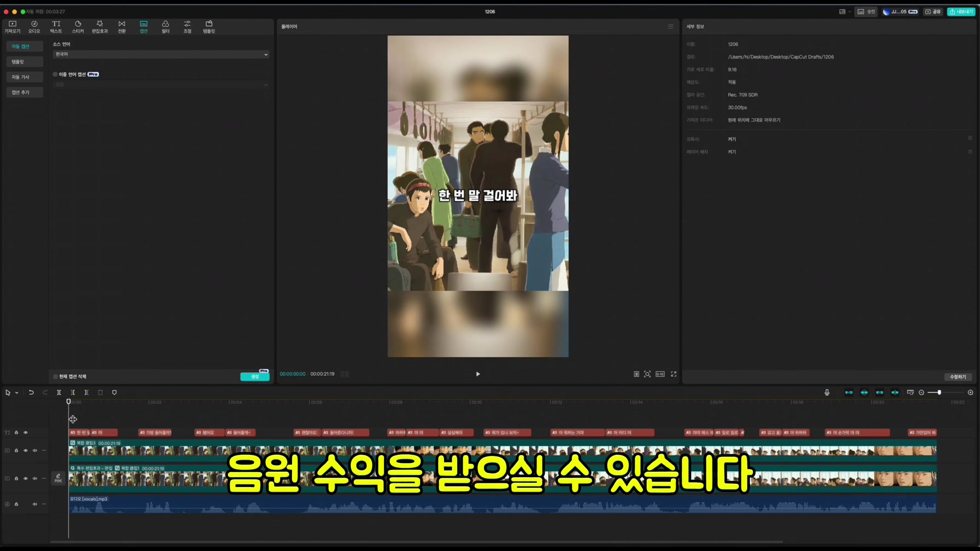Lock the 복합 클립1 video track
Viewport: 980px width, 551px height.
(x=16, y=479)
